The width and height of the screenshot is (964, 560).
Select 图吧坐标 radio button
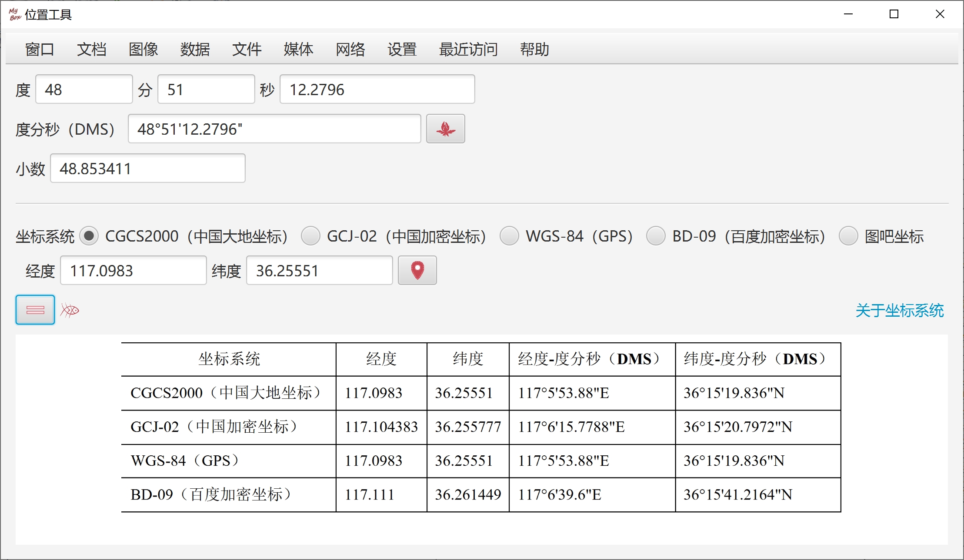pyautogui.click(x=848, y=236)
